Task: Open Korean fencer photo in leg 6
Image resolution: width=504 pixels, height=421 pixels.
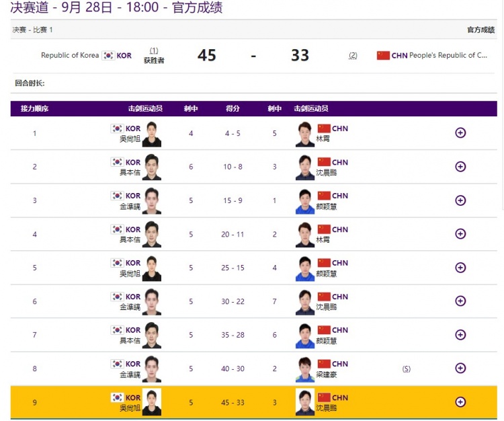Action: [152, 302]
